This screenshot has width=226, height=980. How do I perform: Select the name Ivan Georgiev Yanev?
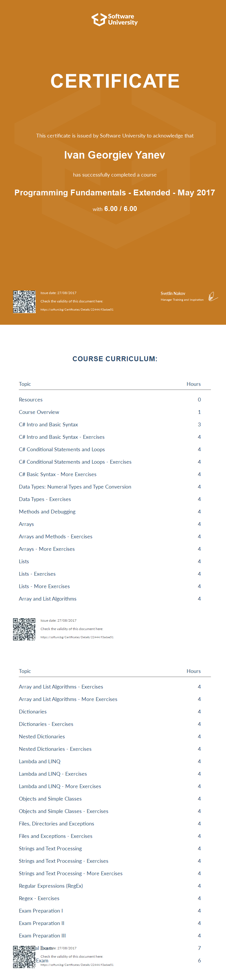(x=114, y=155)
